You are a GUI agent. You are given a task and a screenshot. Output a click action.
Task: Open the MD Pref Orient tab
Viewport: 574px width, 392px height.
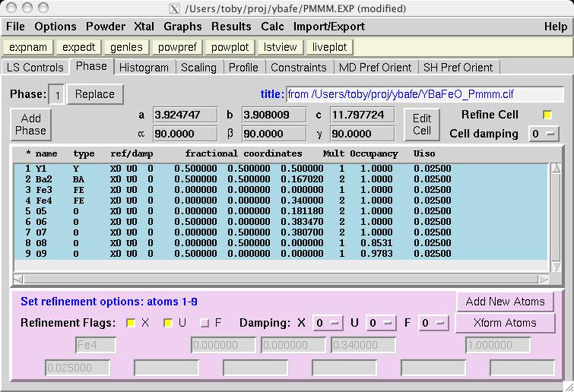pyautogui.click(x=376, y=68)
